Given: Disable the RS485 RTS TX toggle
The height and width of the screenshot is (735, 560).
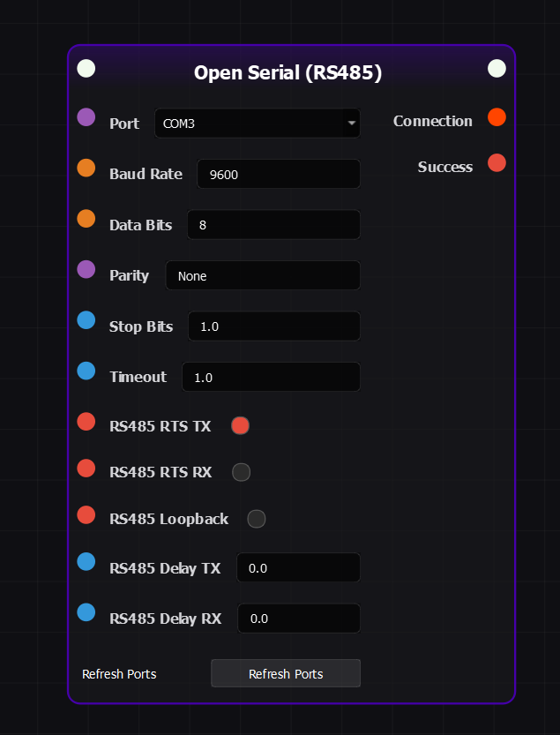Looking at the screenshot, I should [x=241, y=426].
